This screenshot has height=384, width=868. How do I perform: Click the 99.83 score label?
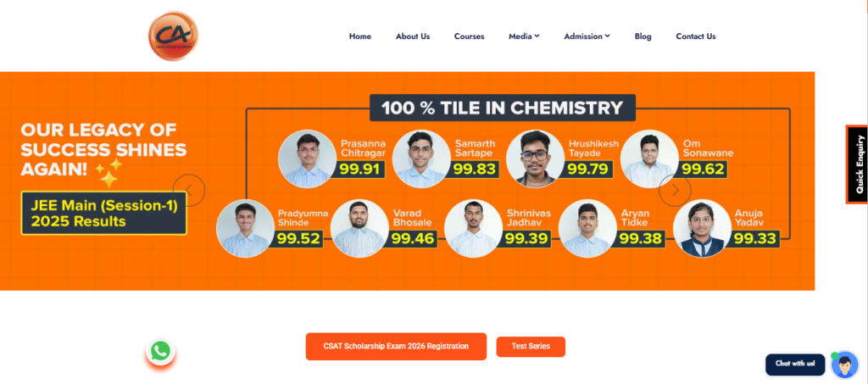click(x=476, y=169)
